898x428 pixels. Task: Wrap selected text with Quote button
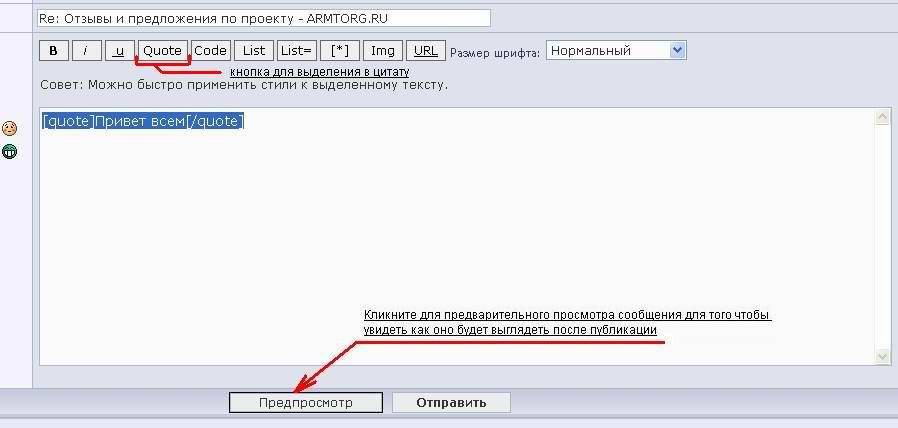(162, 50)
